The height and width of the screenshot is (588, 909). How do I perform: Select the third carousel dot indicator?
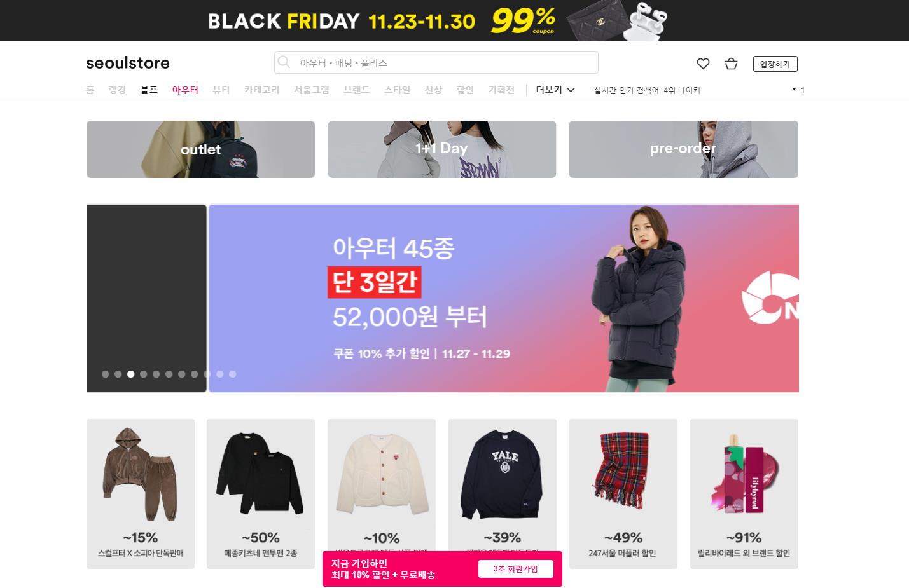pos(130,374)
